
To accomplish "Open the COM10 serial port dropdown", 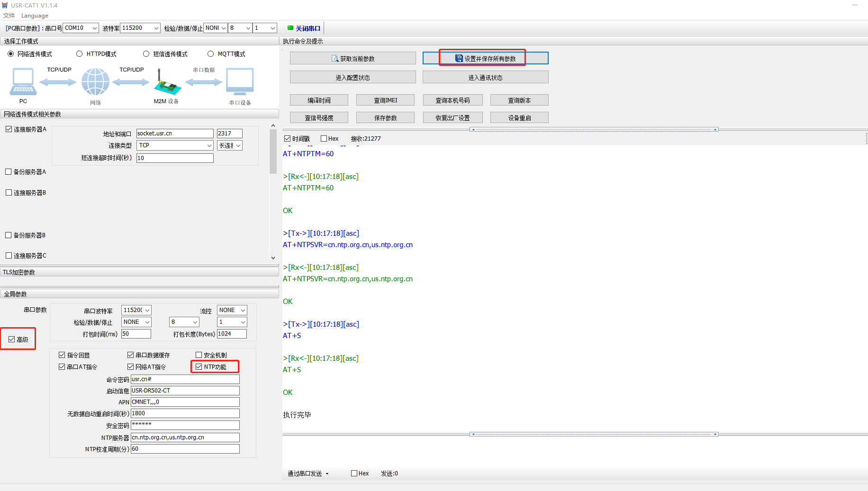I will (x=94, y=28).
